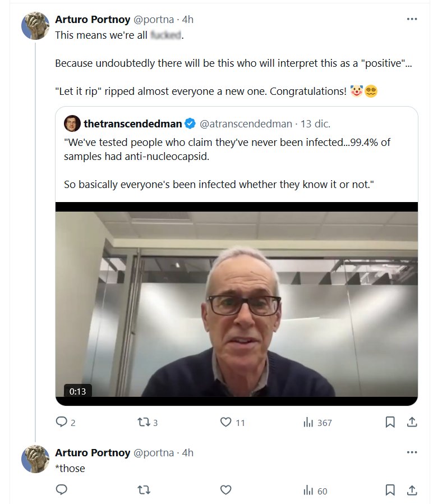Bookmark the first tweet
This screenshot has height=504, width=433.
point(390,422)
